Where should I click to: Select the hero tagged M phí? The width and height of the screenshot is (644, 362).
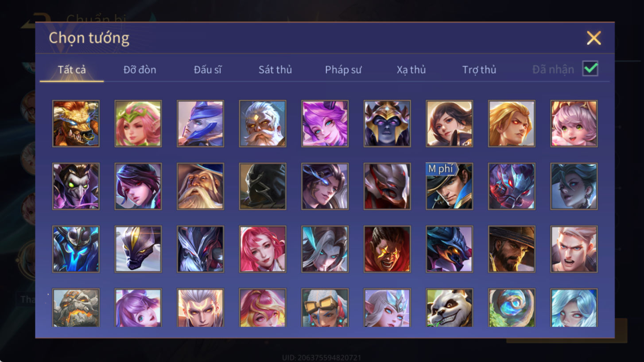point(449,186)
